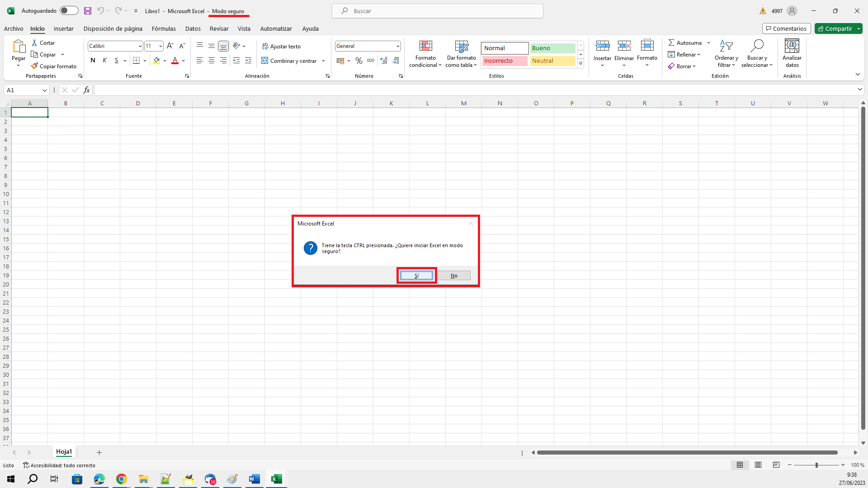Viewport: 868px width, 488px height.
Task: Increase font size with the larger A icon
Action: 170,46
